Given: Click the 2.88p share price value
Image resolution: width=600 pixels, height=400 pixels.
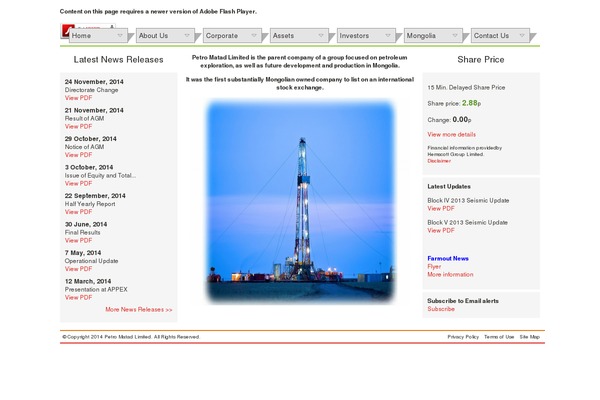Looking at the screenshot, I should [471, 103].
